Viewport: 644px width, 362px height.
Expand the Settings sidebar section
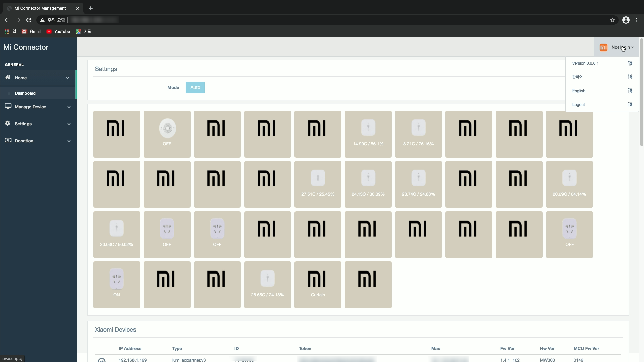[38, 124]
